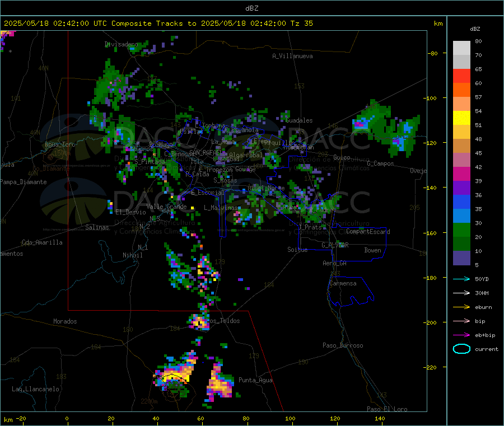Screen dimensions: 504x426
Task: Click the Divisadero map label
Action: point(121,44)
